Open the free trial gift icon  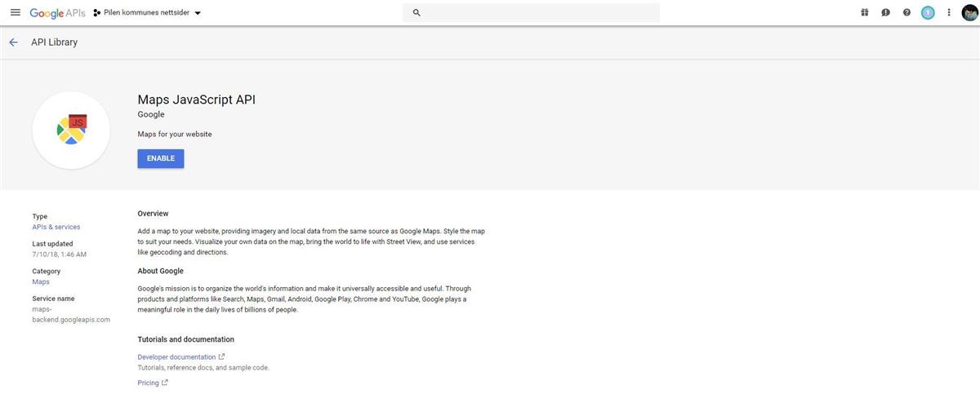[x=864, y=13]
